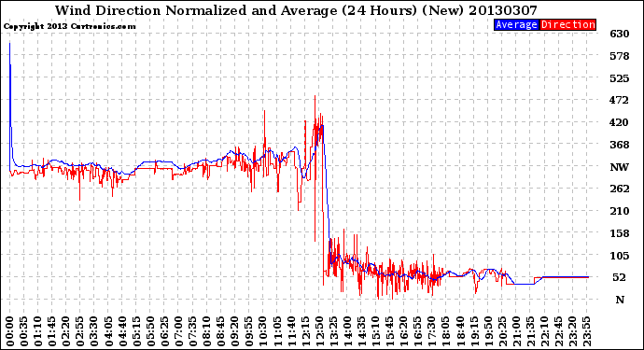Click the 10:30 time axis label

tap(263, 331)
